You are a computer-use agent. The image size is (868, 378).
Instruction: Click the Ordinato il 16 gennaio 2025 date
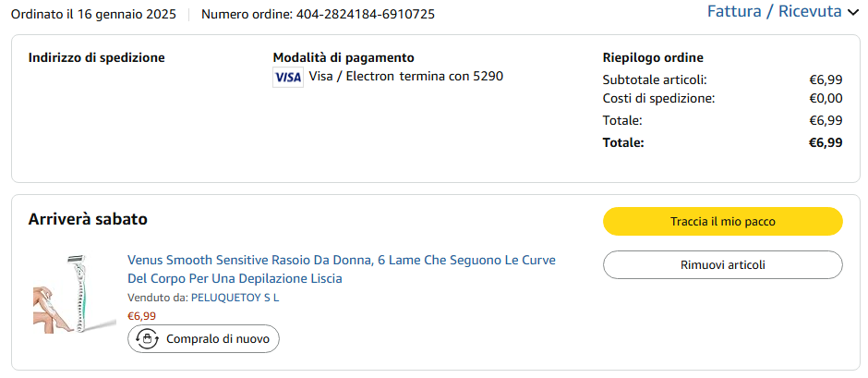(93, 14)
